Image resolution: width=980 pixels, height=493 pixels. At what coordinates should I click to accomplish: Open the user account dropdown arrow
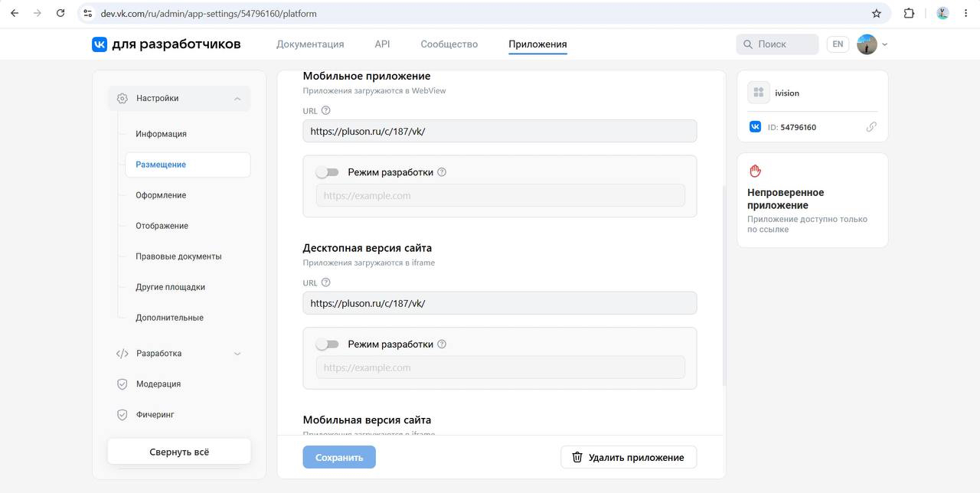click(x=884, y=44)
